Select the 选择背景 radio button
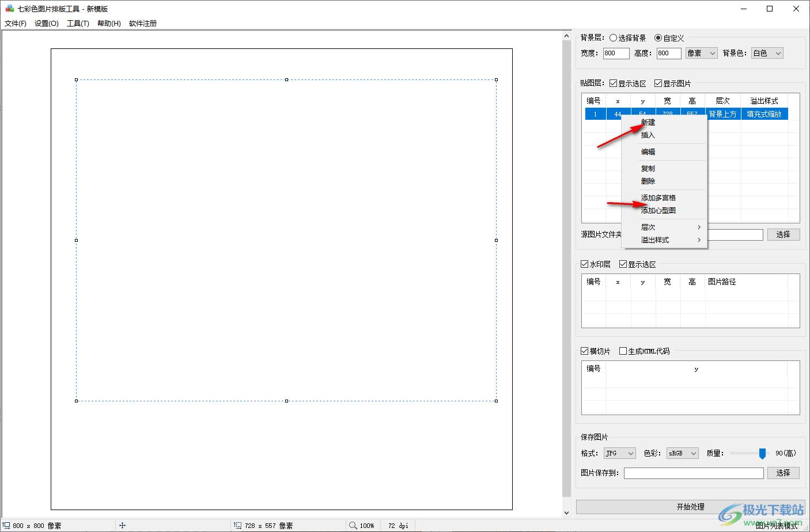 click(613, 38)
